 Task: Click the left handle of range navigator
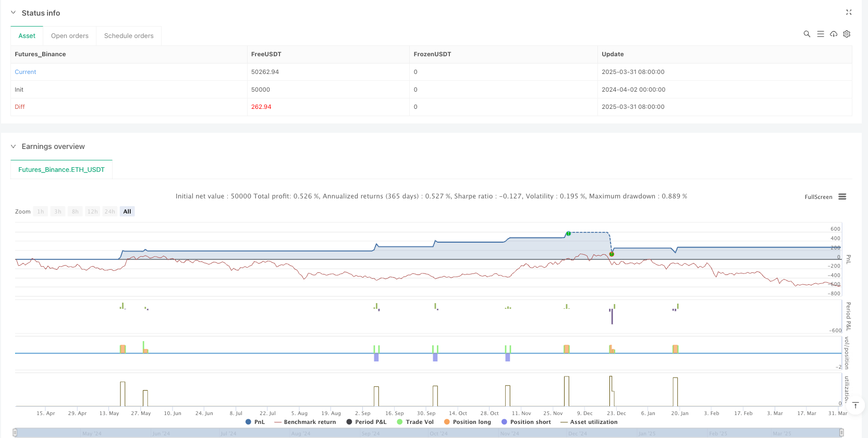(x=15, y=432)
